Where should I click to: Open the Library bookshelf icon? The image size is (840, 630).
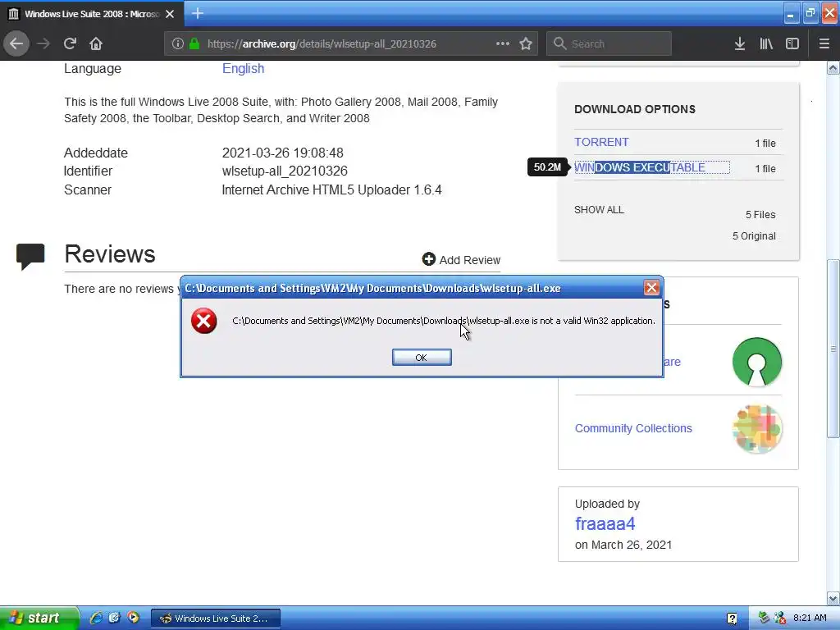pyautogui.click(x=766, y=43)
